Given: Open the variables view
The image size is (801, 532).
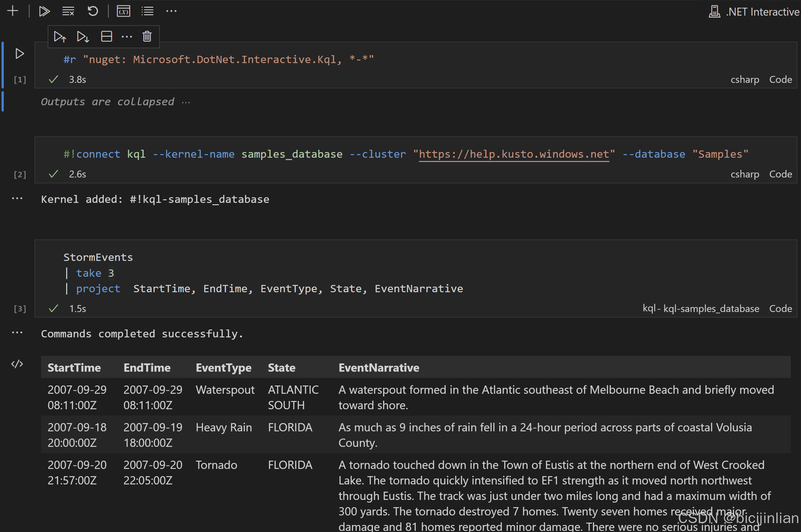Looking at the screenshot, I should click(123, 11).
